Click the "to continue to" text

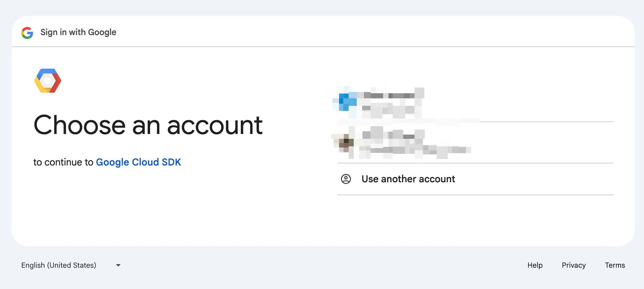63,162
